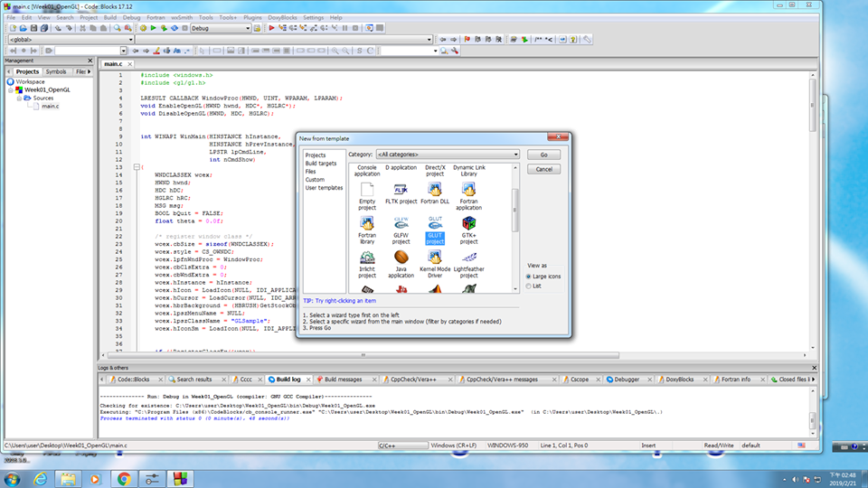Click the Rebuild icon
The width and height of the screenshot is (868, 488).
point(175,28)
